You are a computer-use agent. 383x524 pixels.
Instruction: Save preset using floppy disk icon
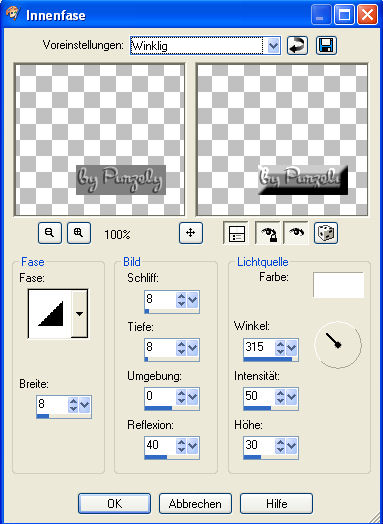pyautogui.click(x=326, y=45)
